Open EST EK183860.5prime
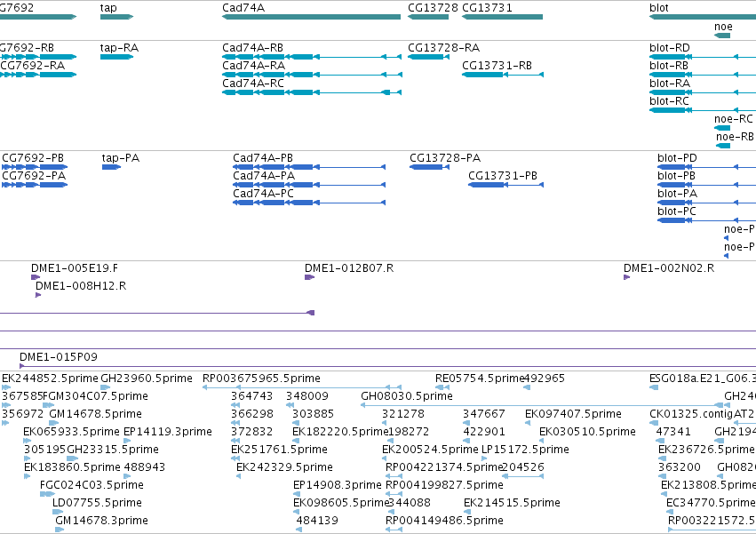756x534 pixels. coord(72,467)
